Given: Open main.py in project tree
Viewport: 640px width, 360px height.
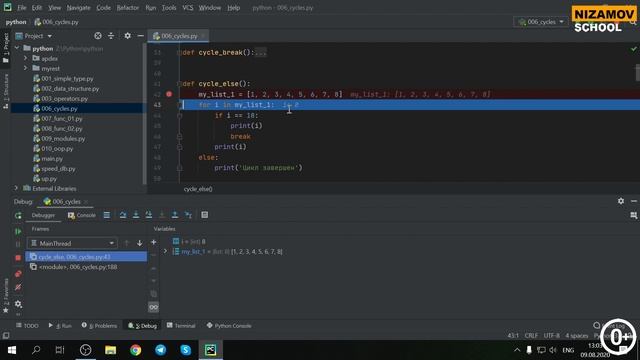Looking at the screenshot, I should [x=48, y=158].
